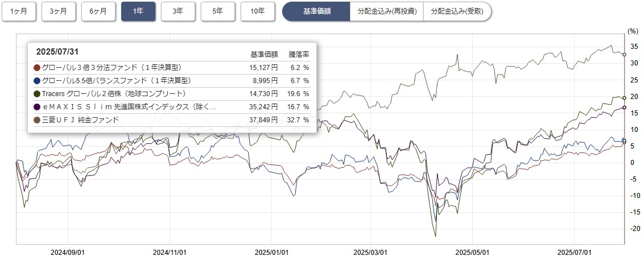The image size is (644, 260).
Task: Click green swatch for Tracers グローバル2倍株
Action: coord(37,94)
